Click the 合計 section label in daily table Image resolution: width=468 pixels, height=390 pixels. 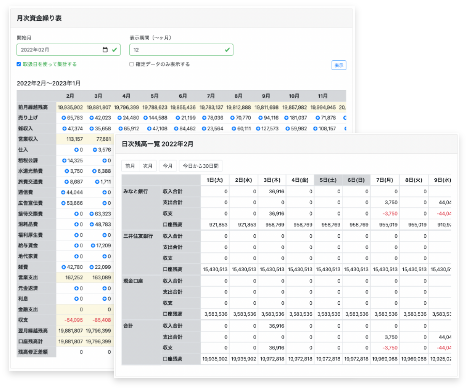tap(128, 326)
